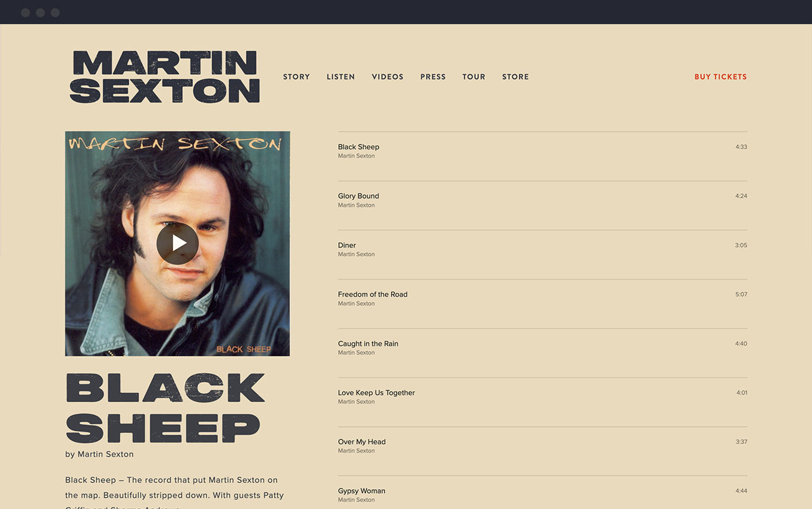The image size is (812, 509).
Task: Visit the Store link
Action: tap(515, 77)
